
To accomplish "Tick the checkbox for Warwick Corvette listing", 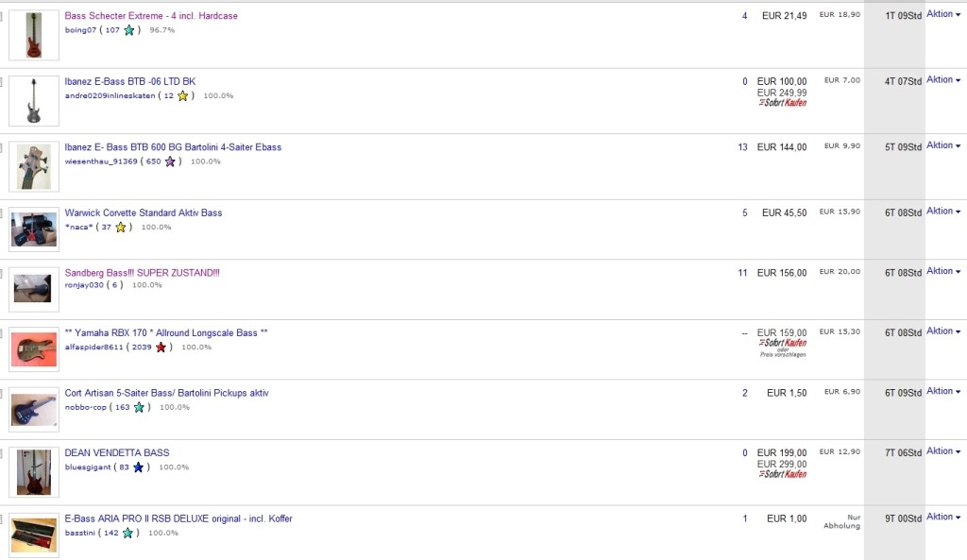I will click(x=1, y=213).
